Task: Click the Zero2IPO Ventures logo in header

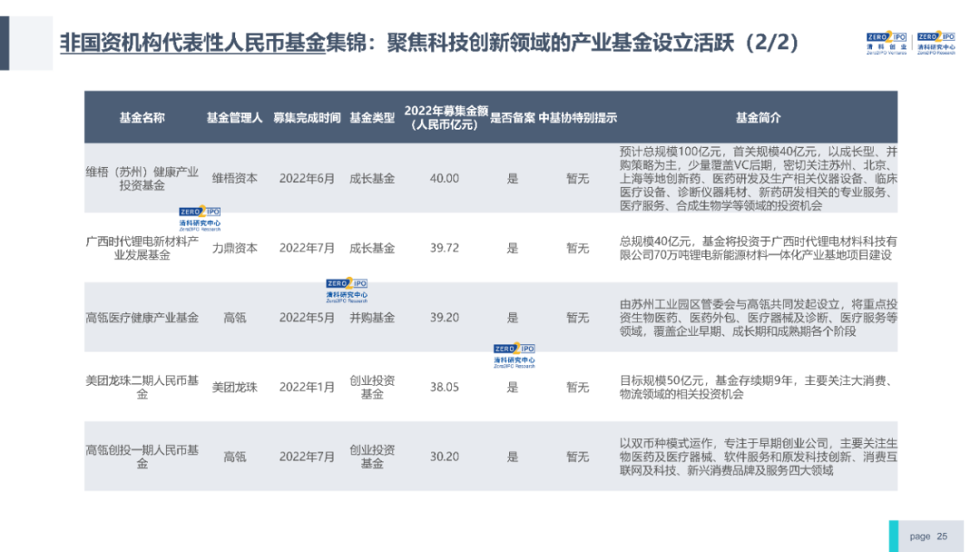Action: click(x=887, y=44)
